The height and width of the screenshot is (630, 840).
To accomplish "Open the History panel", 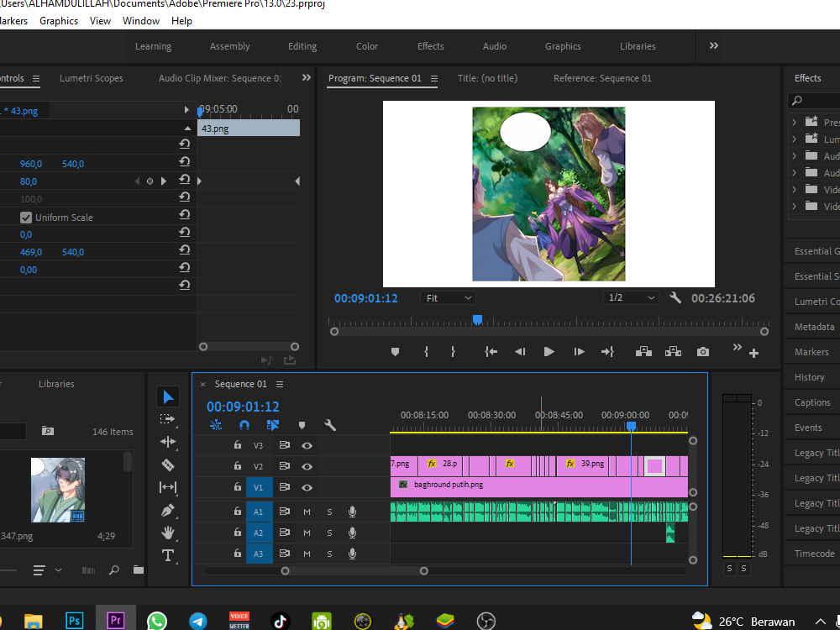I will click(x=810, y=377).
